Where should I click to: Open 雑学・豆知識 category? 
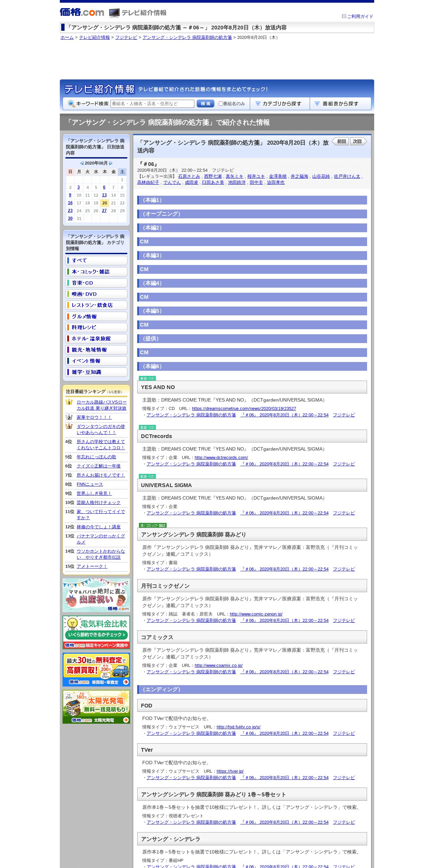pyautogui.click(x=96, y=372)
